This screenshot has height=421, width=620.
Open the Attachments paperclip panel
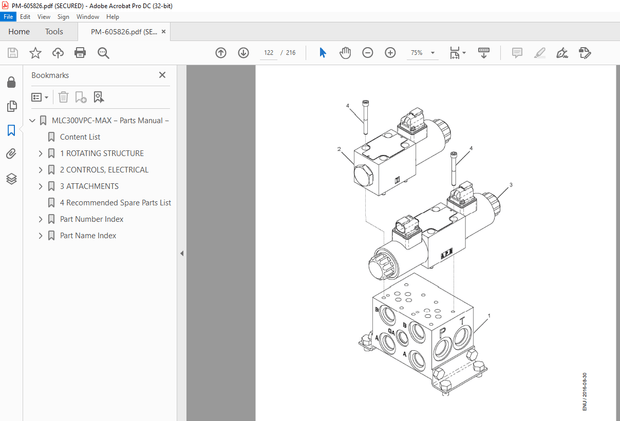click(12, 154)
